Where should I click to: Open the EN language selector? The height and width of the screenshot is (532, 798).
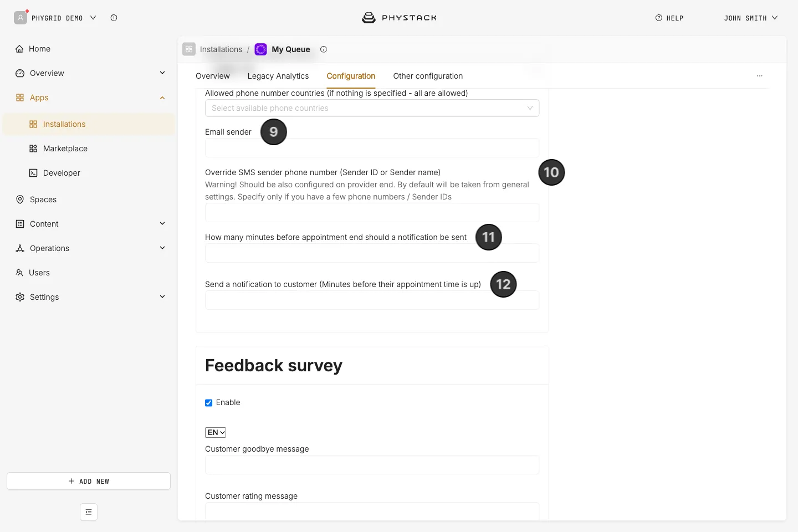216,432
